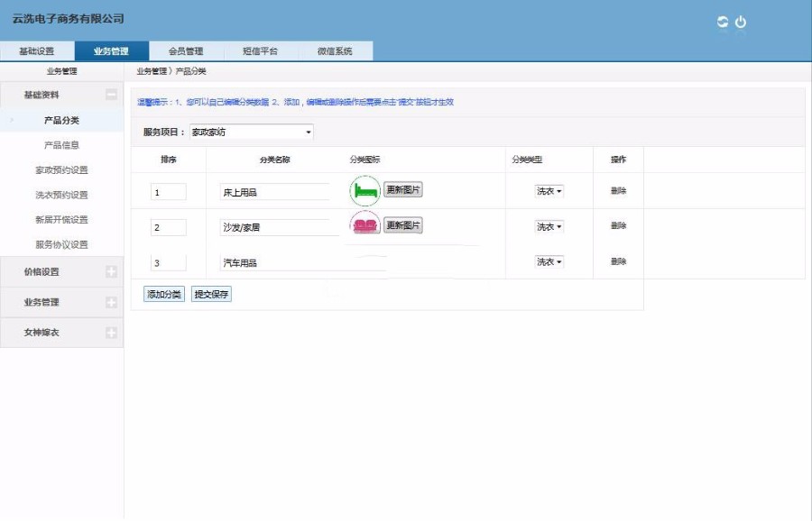Delete the 汽车用品 category row
Viewport: 812px width, 521px height.
[618, 261]
